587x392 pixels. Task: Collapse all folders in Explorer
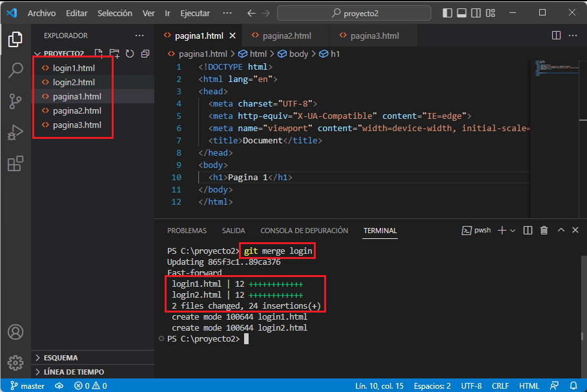click(145, 54)
